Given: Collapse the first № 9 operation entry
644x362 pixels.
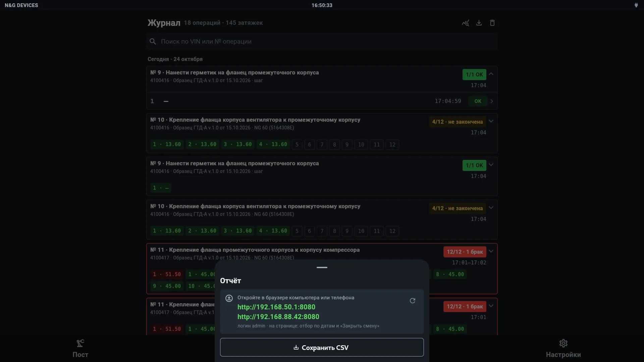Looking at the screenshot, I should 491,74.
